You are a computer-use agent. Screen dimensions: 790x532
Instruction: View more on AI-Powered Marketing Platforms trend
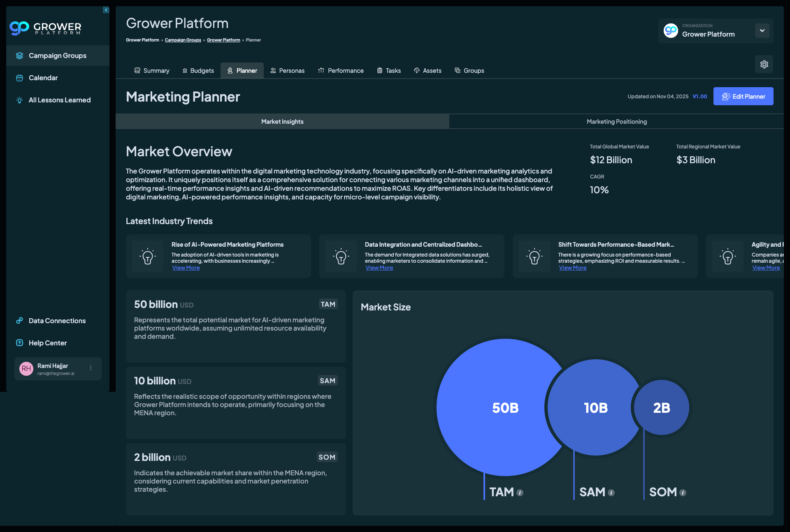(186, 268)
